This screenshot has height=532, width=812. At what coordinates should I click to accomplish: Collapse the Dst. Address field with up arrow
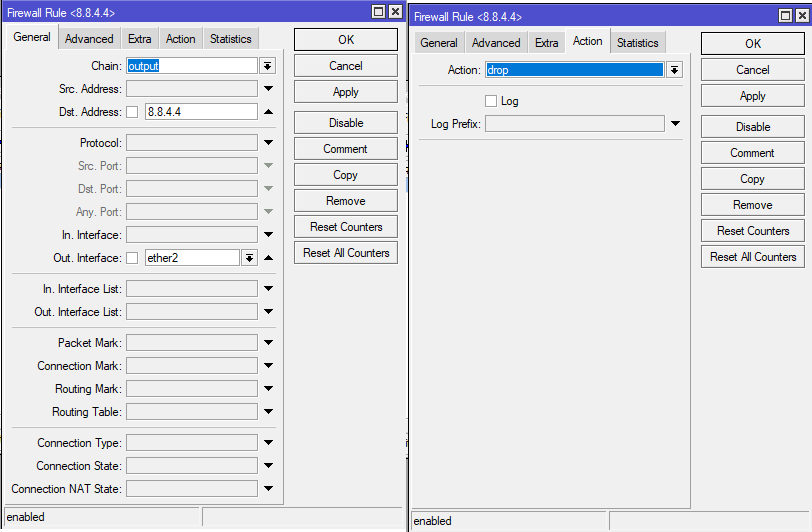point(268,112)
